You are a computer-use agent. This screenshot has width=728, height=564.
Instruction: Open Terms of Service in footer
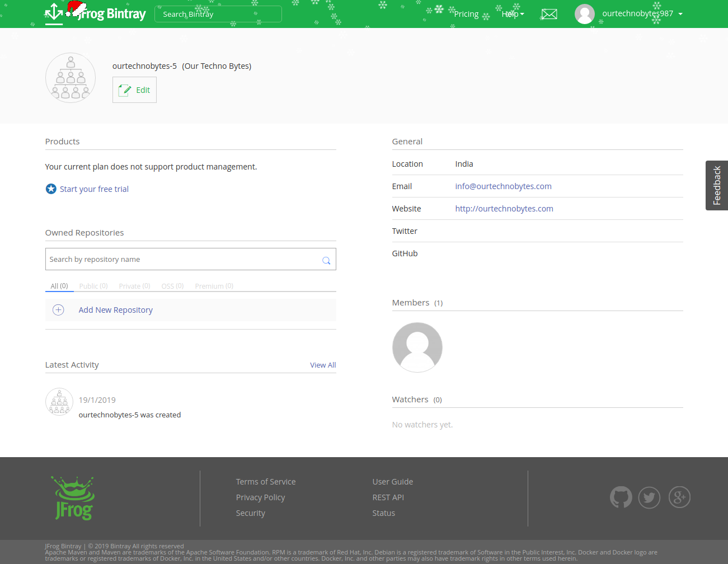266,482
